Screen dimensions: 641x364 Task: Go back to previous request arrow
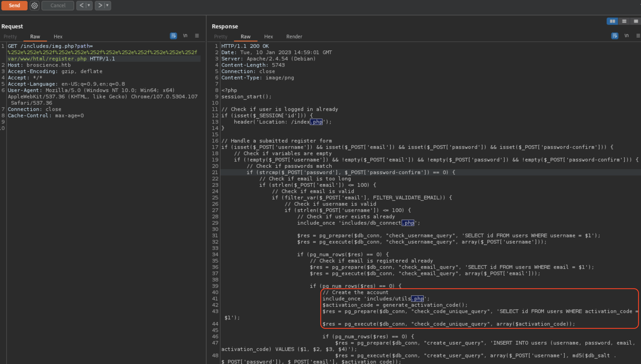point(81,5)
